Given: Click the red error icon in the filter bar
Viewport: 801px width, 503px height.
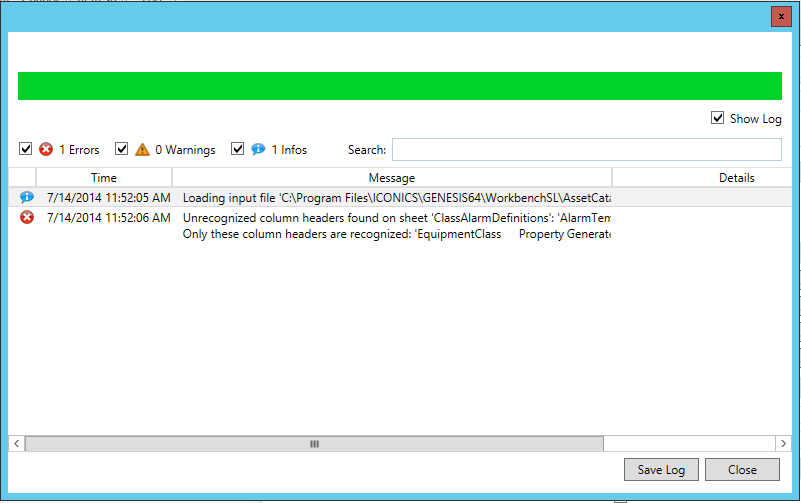Looking at the screenshot, I should (46, 150).
